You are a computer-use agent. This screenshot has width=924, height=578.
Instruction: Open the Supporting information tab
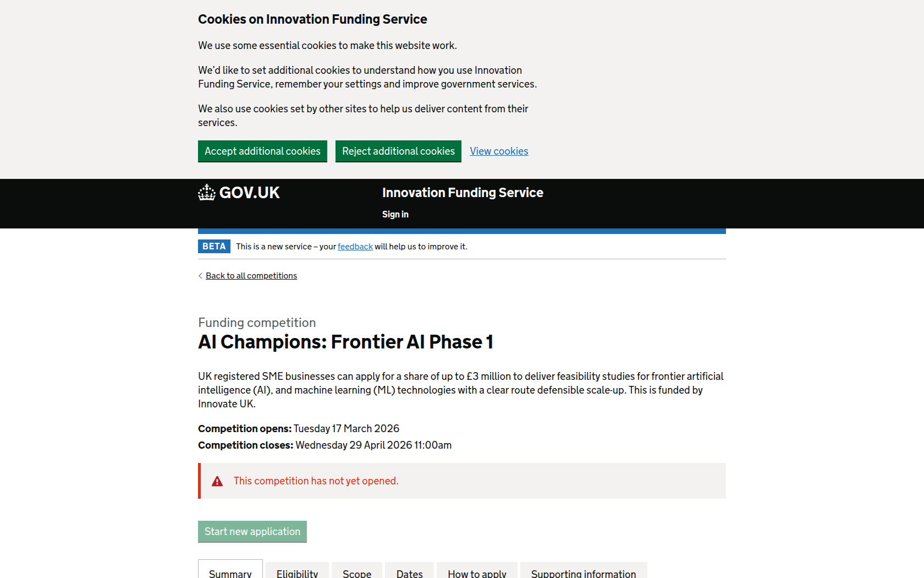584,572
